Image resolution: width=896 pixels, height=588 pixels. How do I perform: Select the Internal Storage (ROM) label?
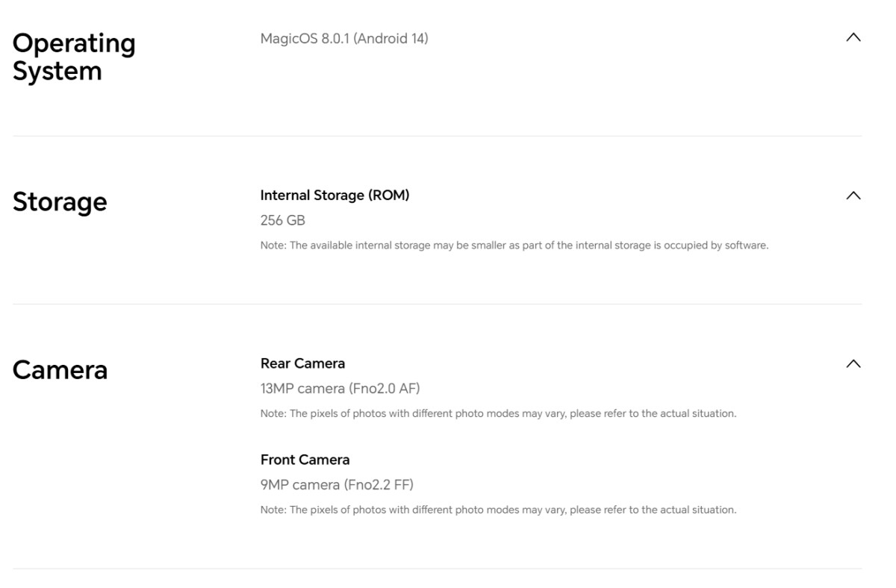click(x=335, y=196)
